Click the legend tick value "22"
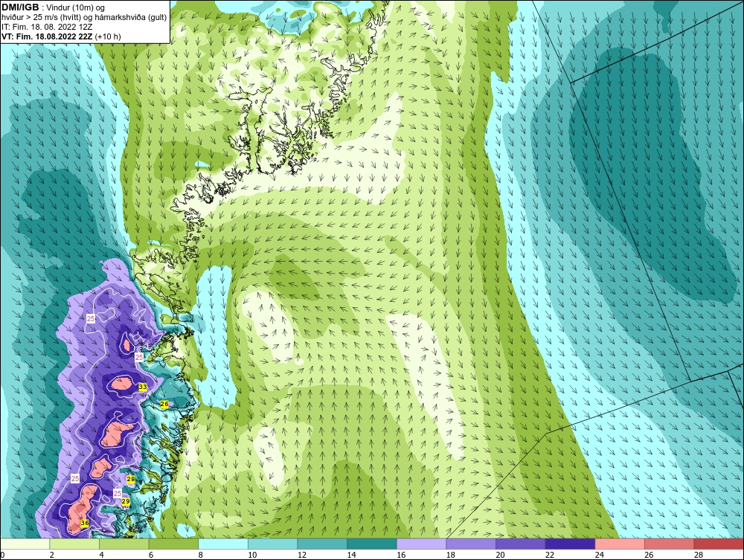This screenshot has width=744, height=560. click(550, 555)
